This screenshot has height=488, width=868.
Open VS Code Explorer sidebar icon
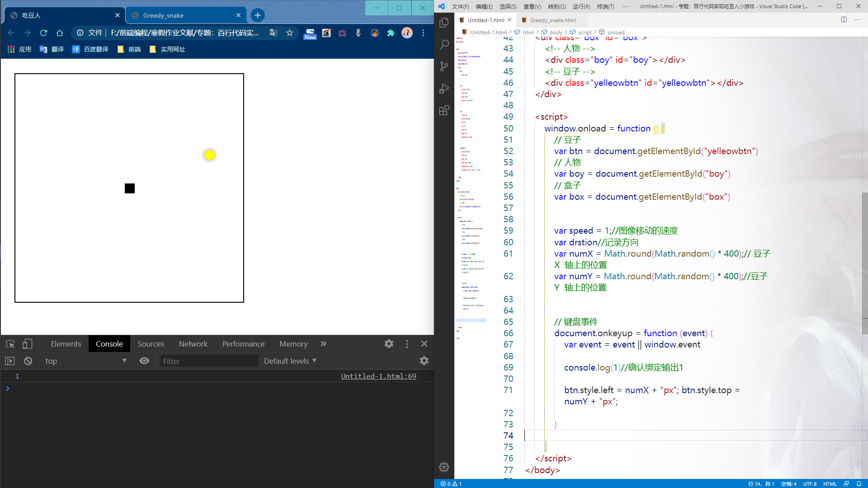pyautogui.click(x=444, y=23)
